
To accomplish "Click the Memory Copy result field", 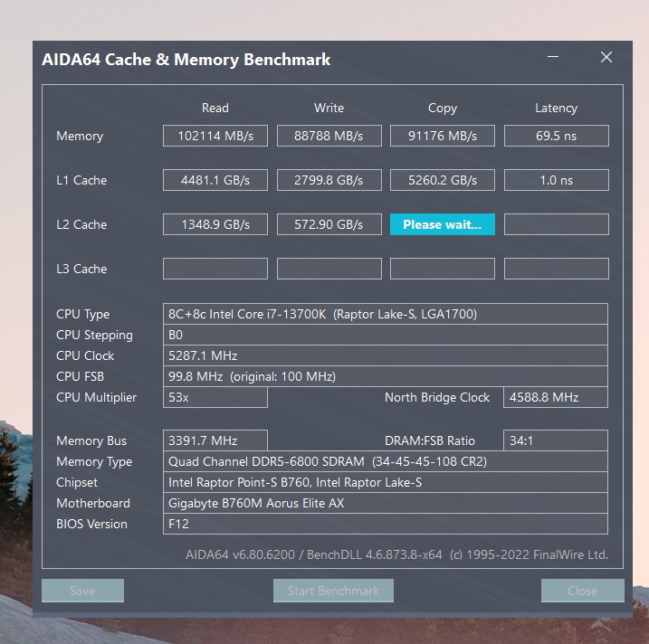I will pyautogui.click(x=443, y=136).
